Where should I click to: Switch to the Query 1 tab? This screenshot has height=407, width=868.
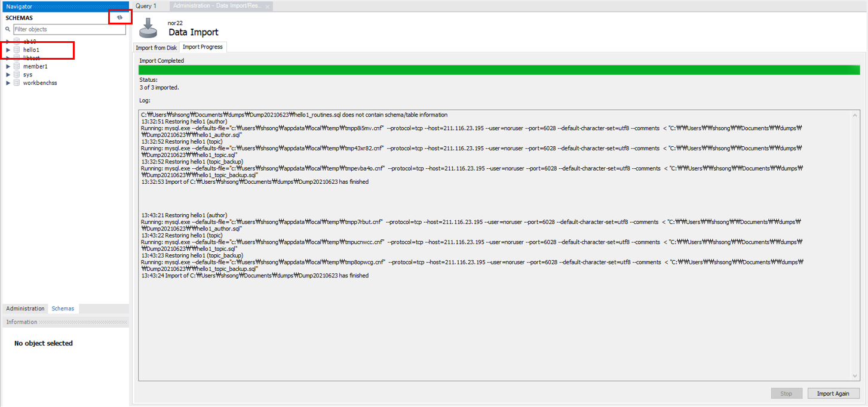[x=146, y=6]
